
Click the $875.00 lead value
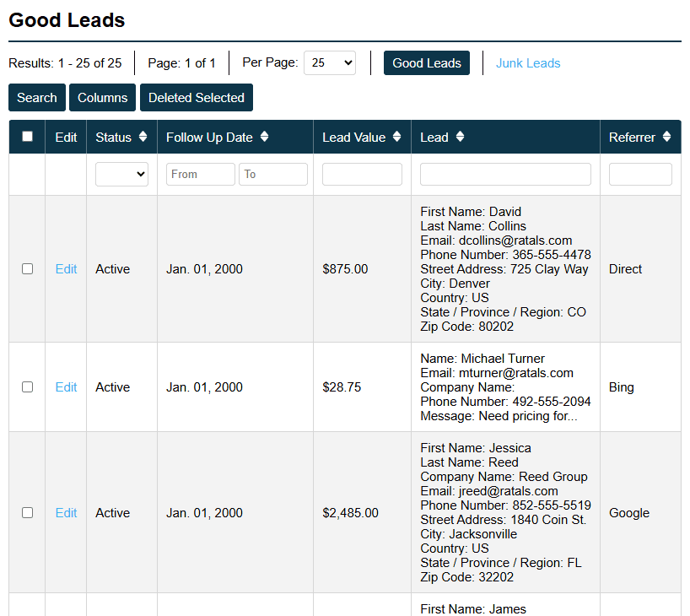point(345,268)
